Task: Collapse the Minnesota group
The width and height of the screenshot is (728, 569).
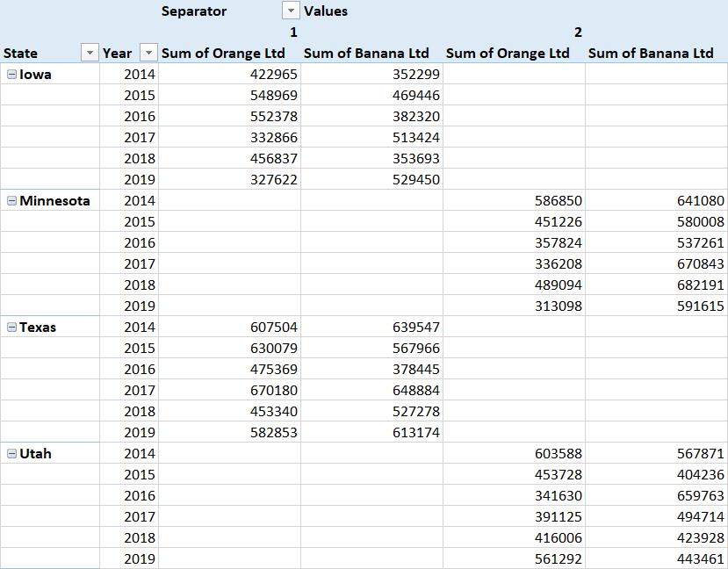Action: point(12,200)
